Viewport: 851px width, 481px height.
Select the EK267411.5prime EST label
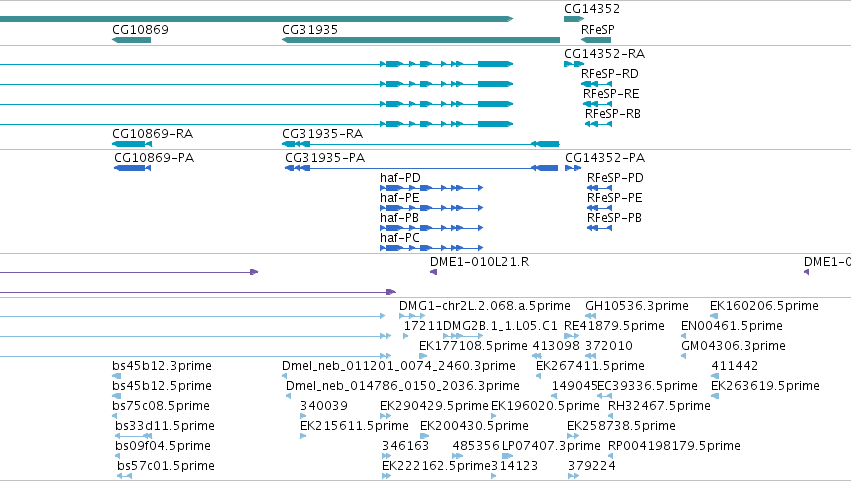[x=590, y=366]
